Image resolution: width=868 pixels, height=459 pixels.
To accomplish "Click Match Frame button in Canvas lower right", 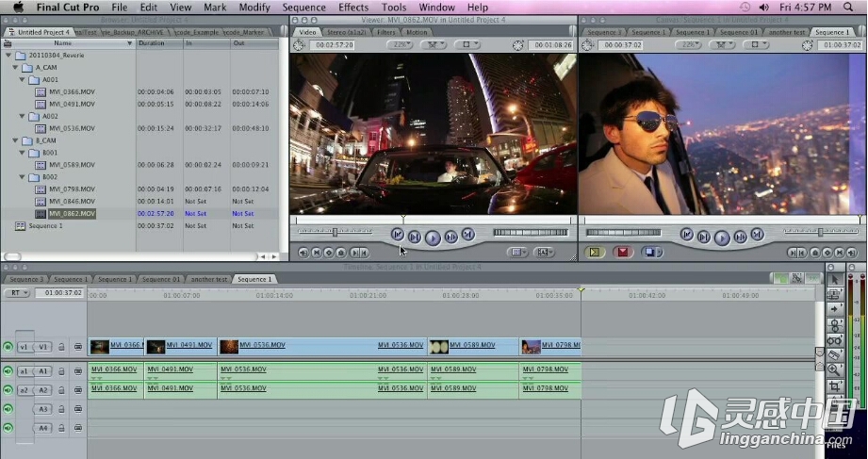I will coord(852,253).
